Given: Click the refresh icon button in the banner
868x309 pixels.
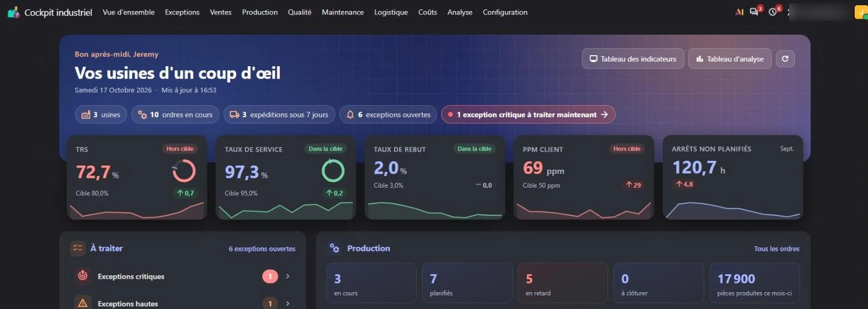Looking at the screenshot, I should point(785,59).
